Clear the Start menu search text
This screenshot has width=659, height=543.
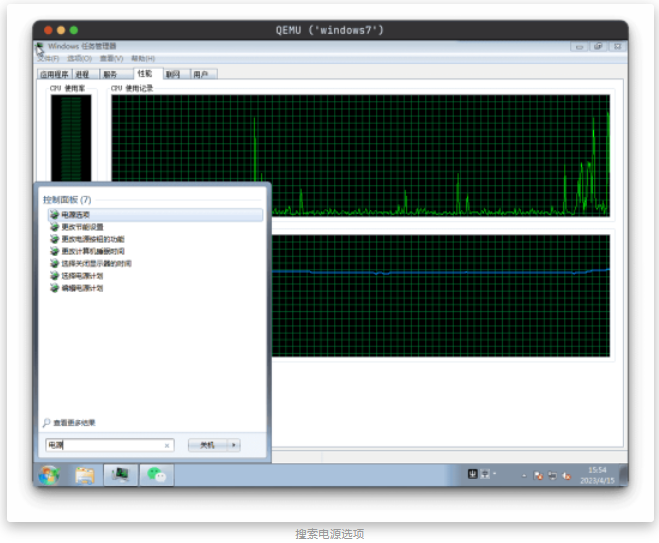[167, 446]
